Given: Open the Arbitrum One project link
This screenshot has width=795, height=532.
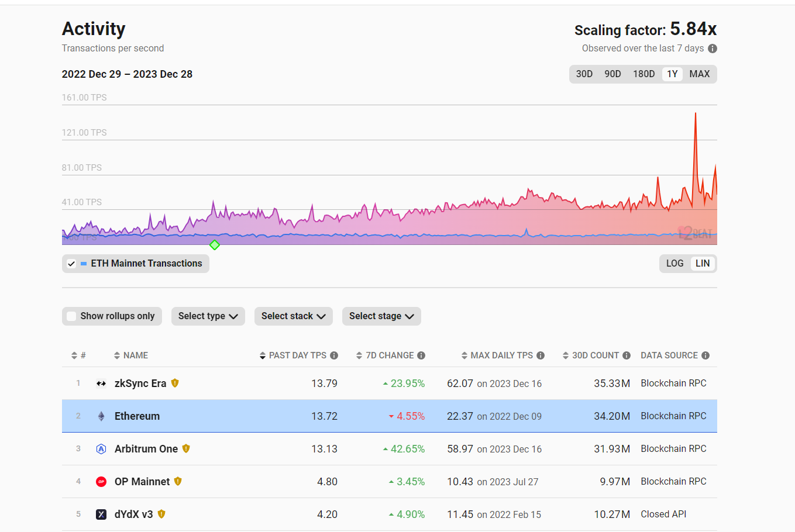Looking at the screenshot, I should click(x=146, y=449).
